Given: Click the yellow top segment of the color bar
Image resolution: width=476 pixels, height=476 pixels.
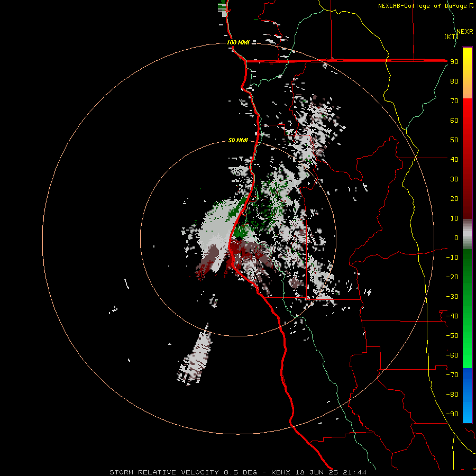Looking at the screenshot, I should [x=467, y=73].
